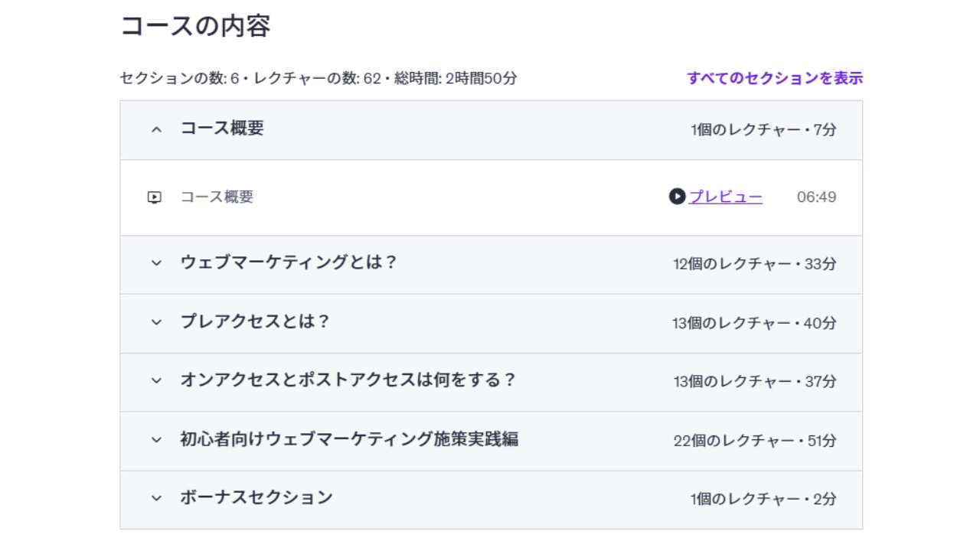Expand 初心者向けウェブマーケティング施策実践編 via its chevron
Viewport: 980px width, 551px height.
[157, 439]
